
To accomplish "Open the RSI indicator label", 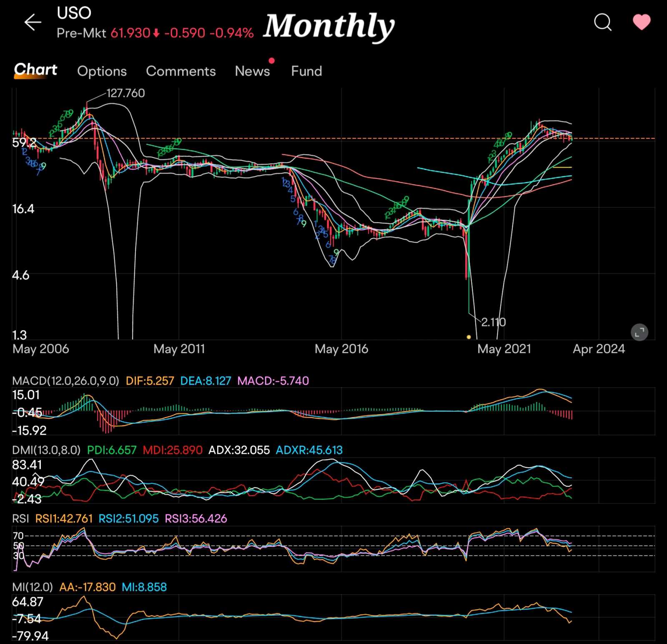I will [20, 518].
